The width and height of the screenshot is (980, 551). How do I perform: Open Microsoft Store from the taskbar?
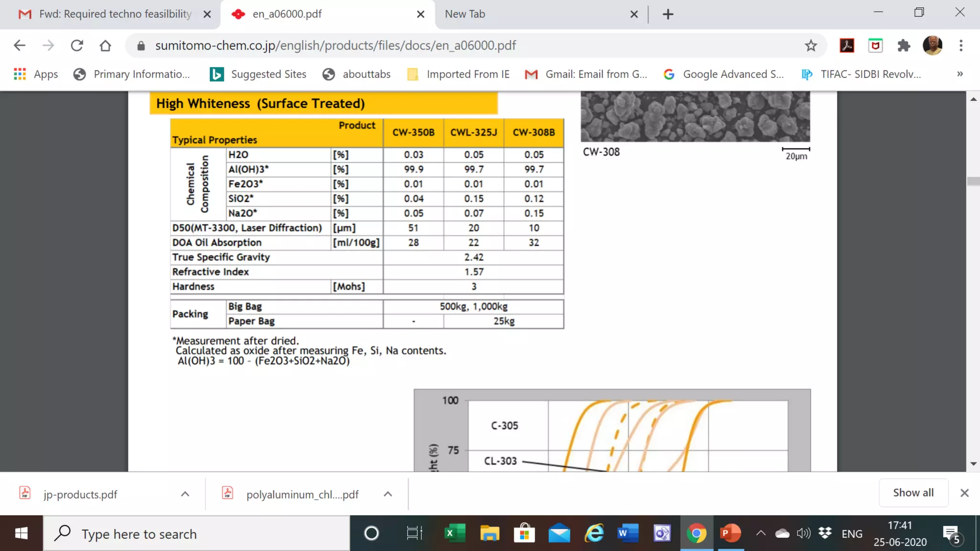pos(524,533)
